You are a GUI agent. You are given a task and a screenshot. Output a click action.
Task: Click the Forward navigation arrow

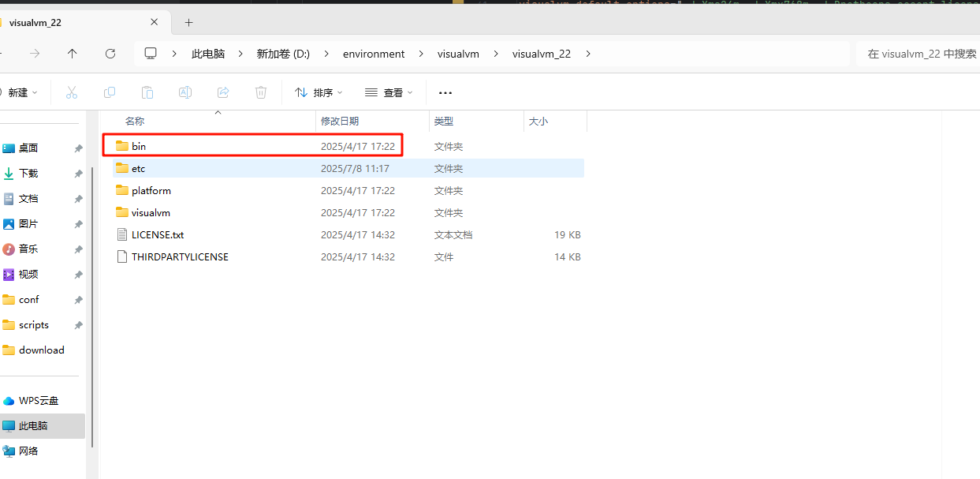[x=35, y=54]
